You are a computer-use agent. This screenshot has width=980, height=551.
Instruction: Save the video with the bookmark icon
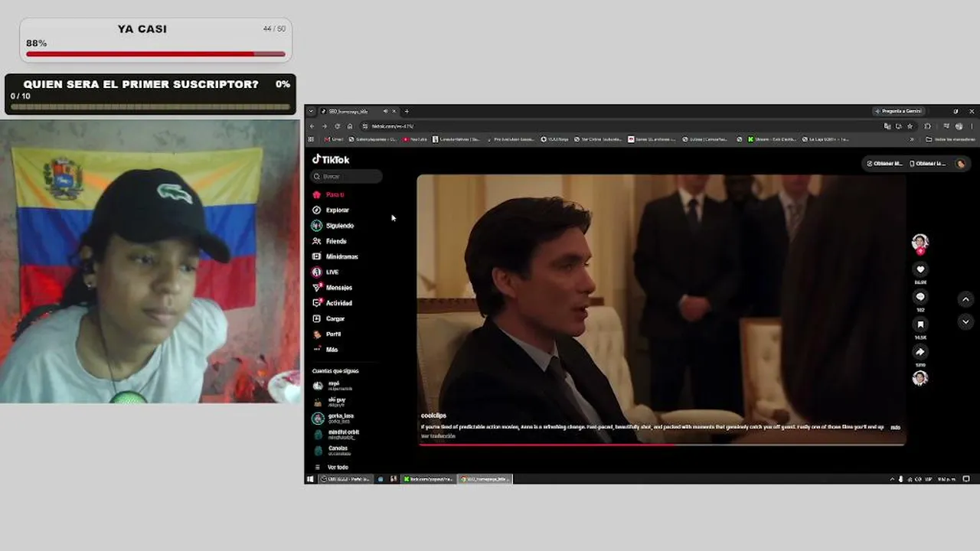[920, 324]
